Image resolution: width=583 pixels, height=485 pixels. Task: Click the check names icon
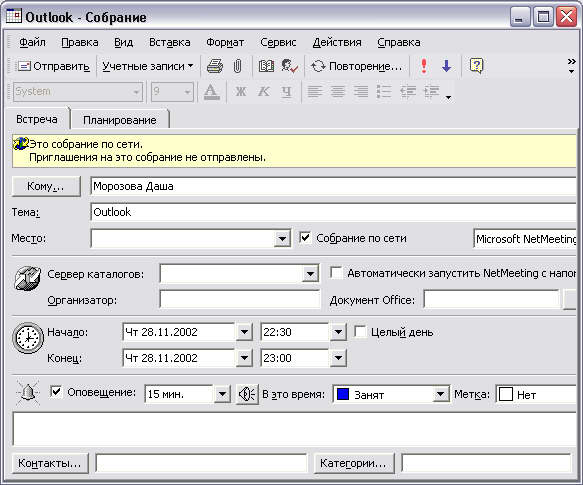pyautogui.click(x=290, y=66)
